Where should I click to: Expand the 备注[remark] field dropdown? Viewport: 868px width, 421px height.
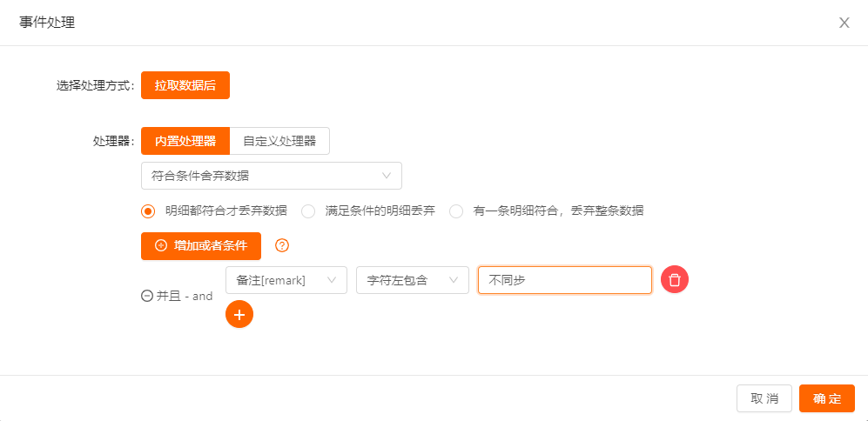click(x=286, y=280)
